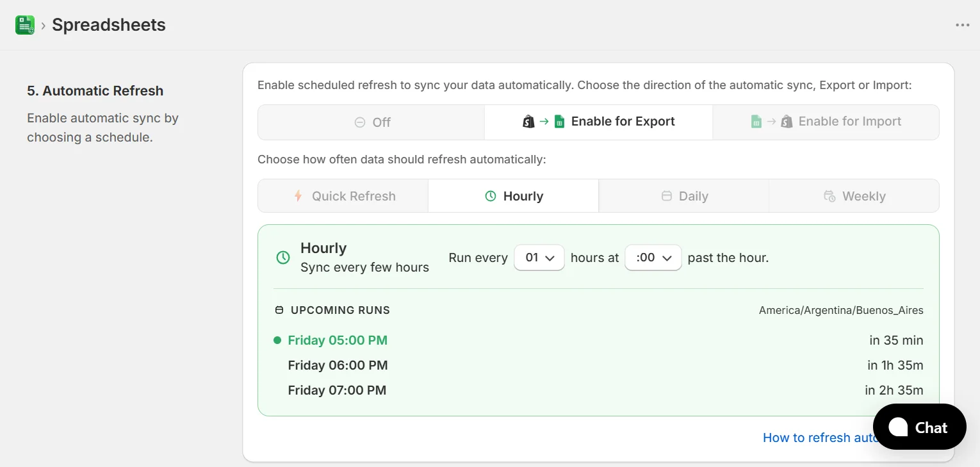The image size is (980, 467).
Task: Click the Friday 05:00 PM upcoming run
Action: coord(338,340)
